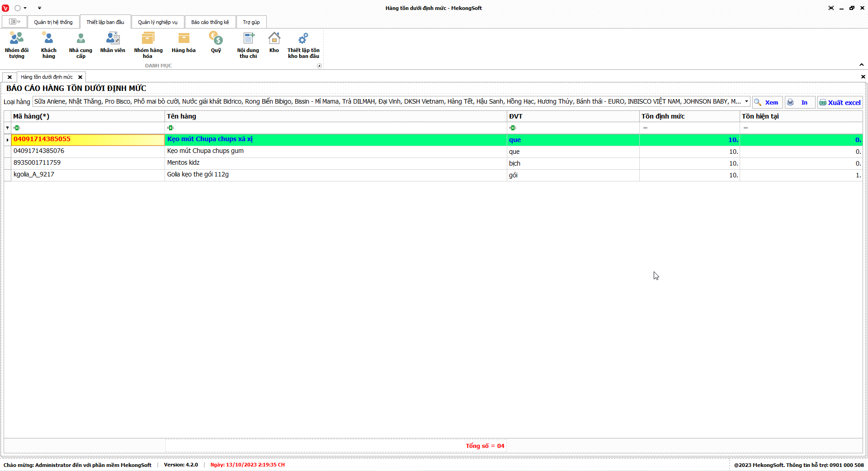The width and height of the screenshot is (868, 471).
Task: Open the quick access toolbar customize arrow
Action: click(x=39, y=8)
